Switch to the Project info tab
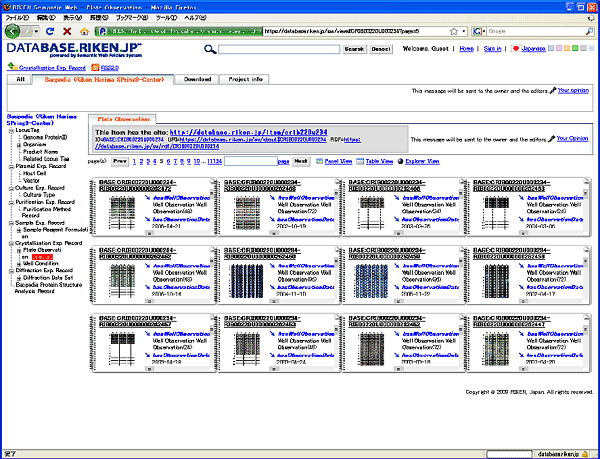 pos(245,78)
